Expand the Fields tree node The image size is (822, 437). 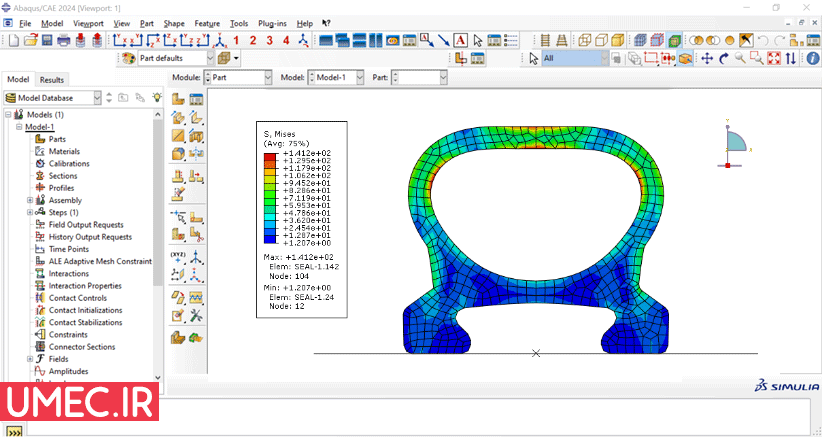pyautogui.click(x=30, y=359)
